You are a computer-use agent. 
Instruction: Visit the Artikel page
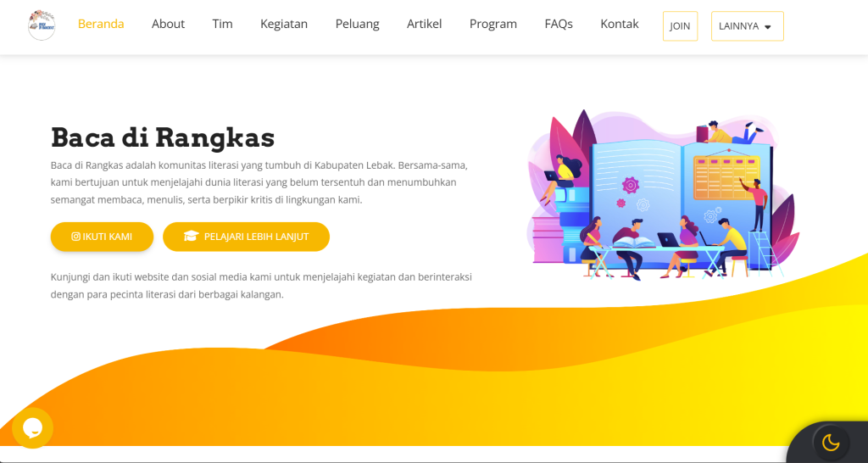click(x=425, y=25)
